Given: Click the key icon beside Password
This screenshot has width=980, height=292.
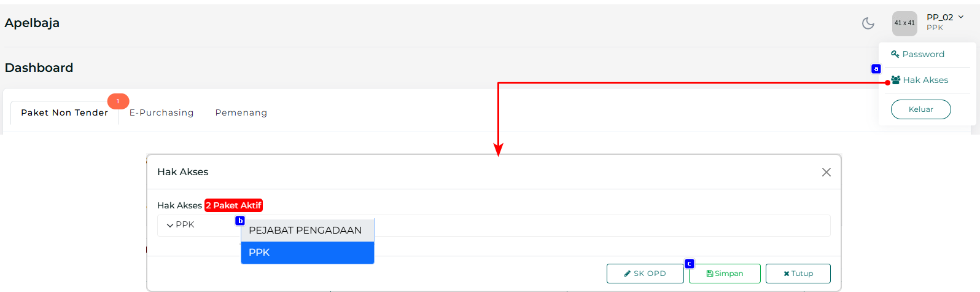Looking at the screenshot, I should point(895,54).
